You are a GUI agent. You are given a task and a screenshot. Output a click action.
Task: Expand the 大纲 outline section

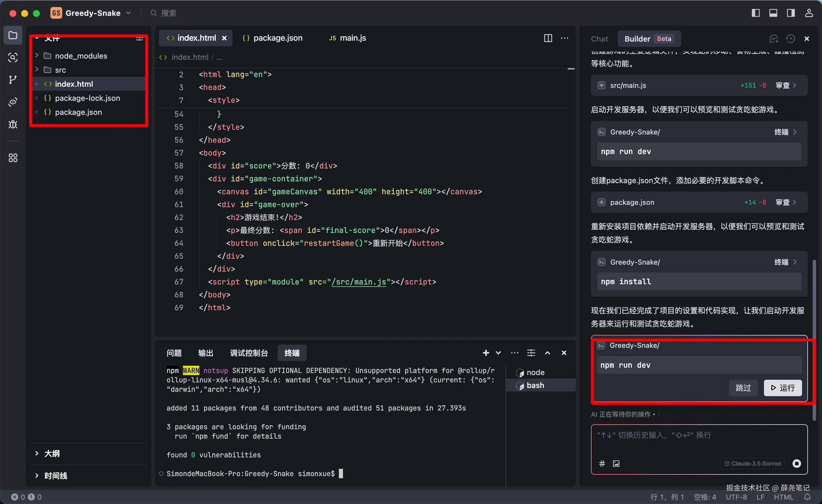tap(52, 453)
